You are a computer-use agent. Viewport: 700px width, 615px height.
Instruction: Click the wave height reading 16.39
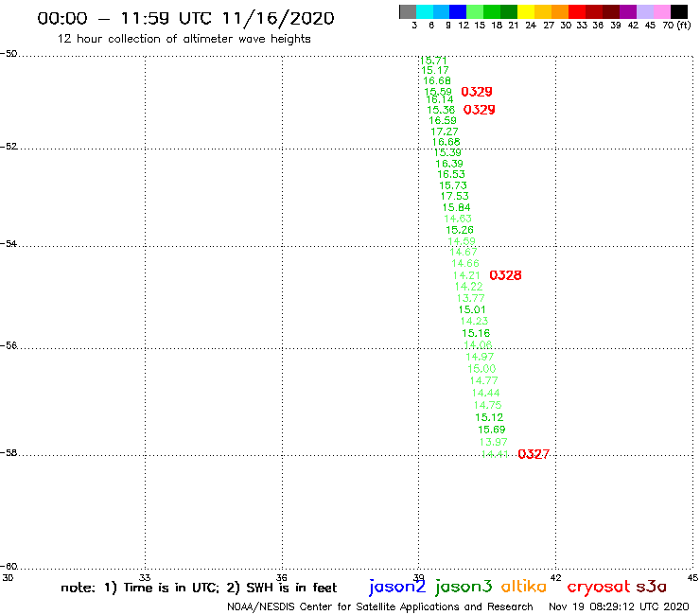449,164
